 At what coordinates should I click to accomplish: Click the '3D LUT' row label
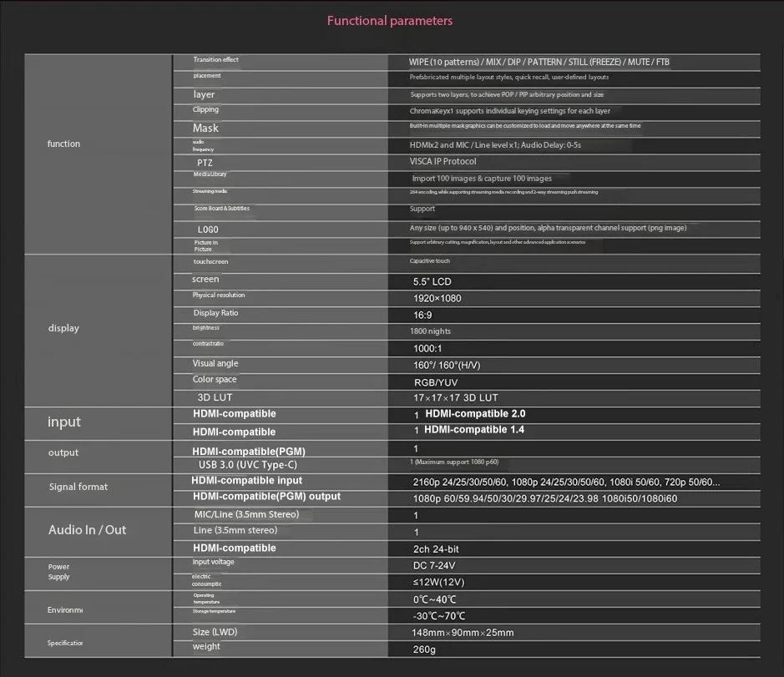pos(215,397)
